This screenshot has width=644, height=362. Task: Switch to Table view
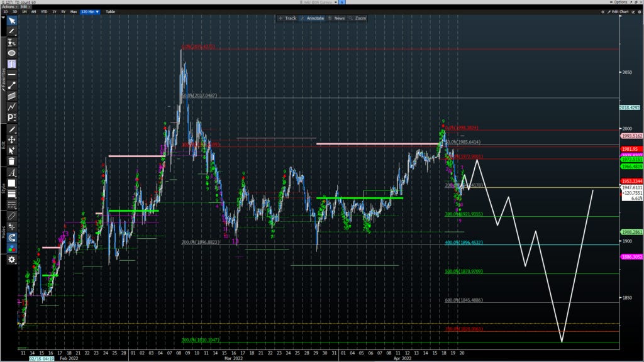pos(111,12)
